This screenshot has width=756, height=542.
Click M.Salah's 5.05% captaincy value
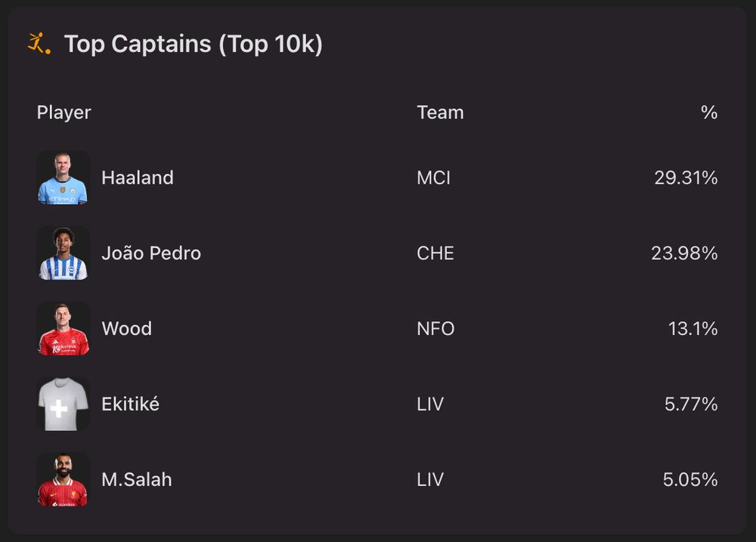(x=690, y=480)
